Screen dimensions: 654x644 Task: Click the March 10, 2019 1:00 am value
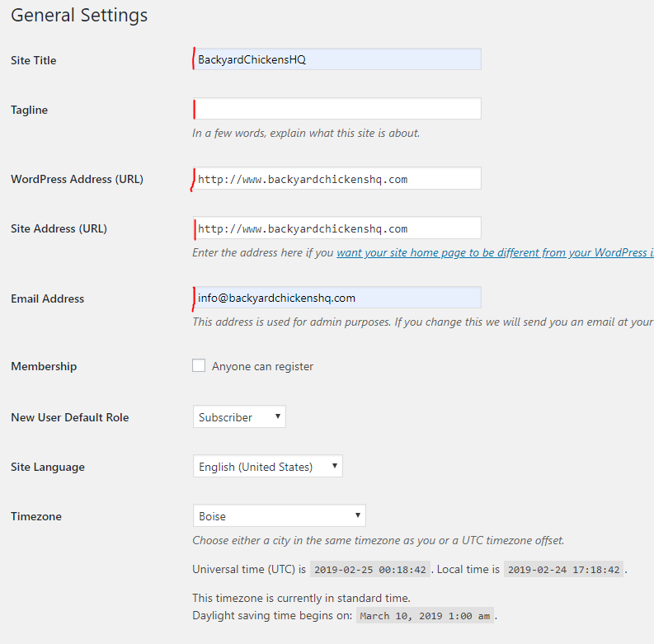pyautogui.click(x=425, y=616)
